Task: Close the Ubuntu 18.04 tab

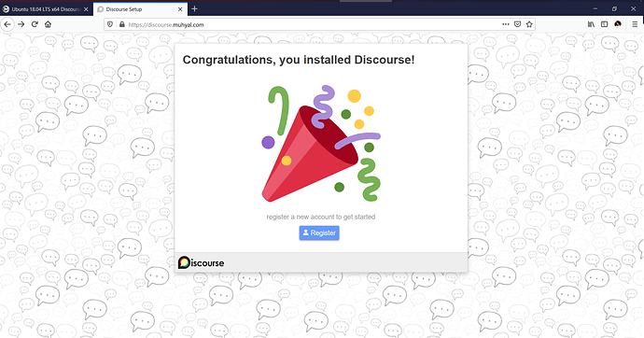Action: pyautogui.click(x=86, y=9)
